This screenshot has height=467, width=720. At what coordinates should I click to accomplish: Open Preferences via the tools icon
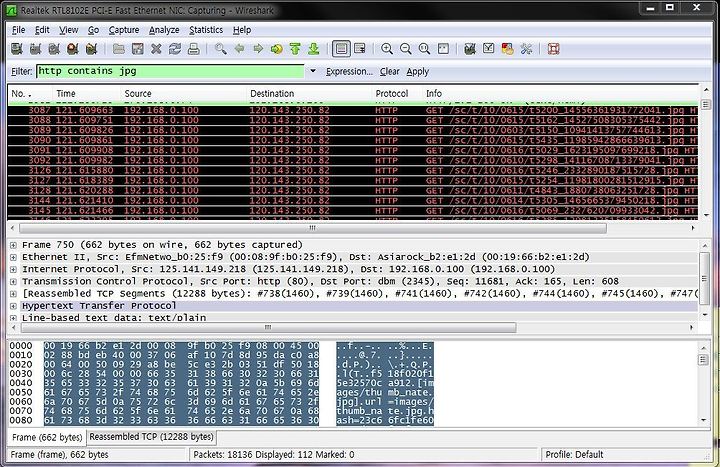(x=526, y=49)
